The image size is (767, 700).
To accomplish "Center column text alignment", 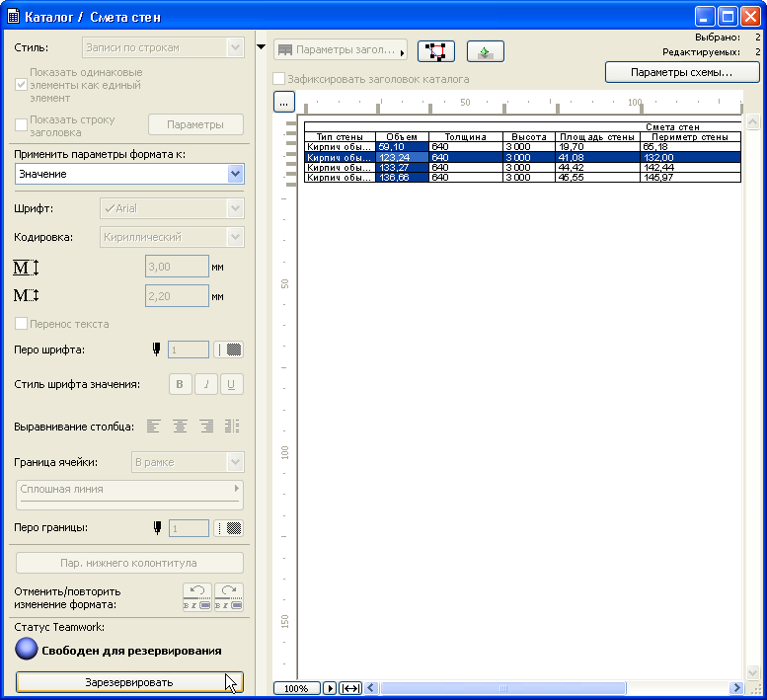I will 180,427.
